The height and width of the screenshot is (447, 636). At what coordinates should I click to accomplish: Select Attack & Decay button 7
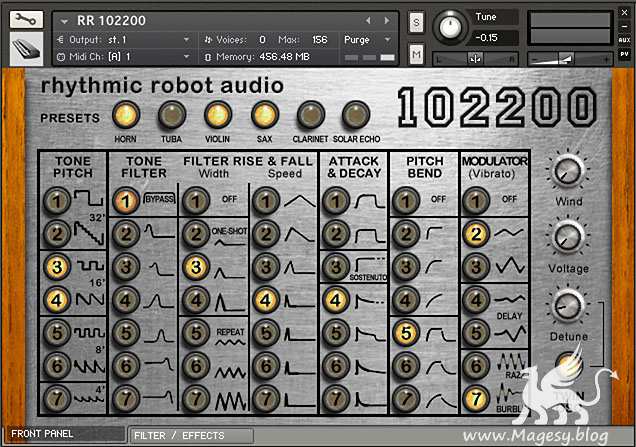(x=336, y=399)
